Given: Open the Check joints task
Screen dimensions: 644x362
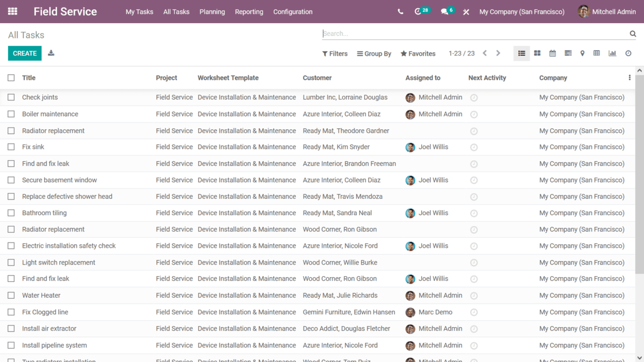Looking at the screenshot, I should coord(39,97).
